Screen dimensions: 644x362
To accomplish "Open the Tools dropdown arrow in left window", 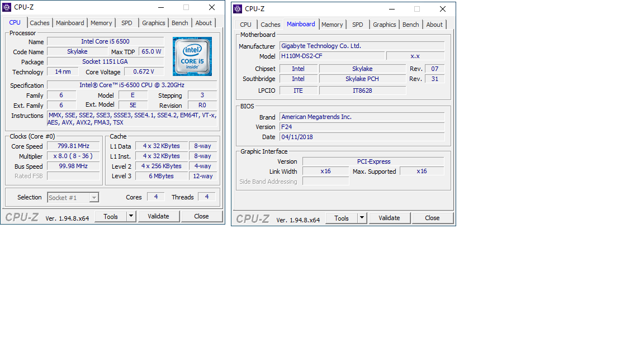I will coord(131,216).
